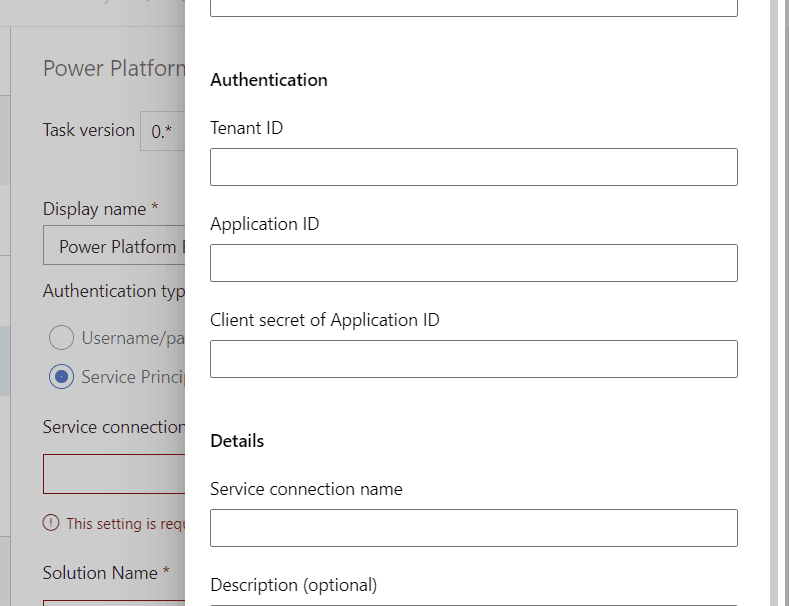Open the Task version dropdown
Image resolution: width=789 pixels, height=606 pixels.
pos(163,131)
